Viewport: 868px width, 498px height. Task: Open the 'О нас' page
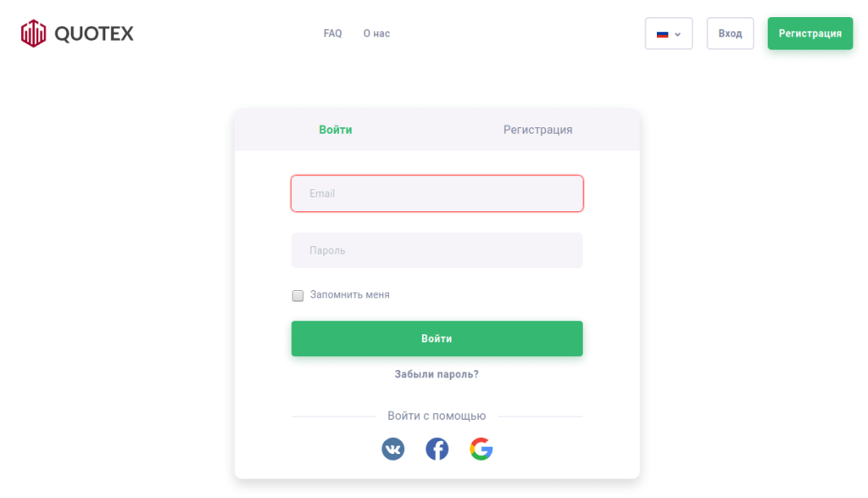click(x=376, y=33)
